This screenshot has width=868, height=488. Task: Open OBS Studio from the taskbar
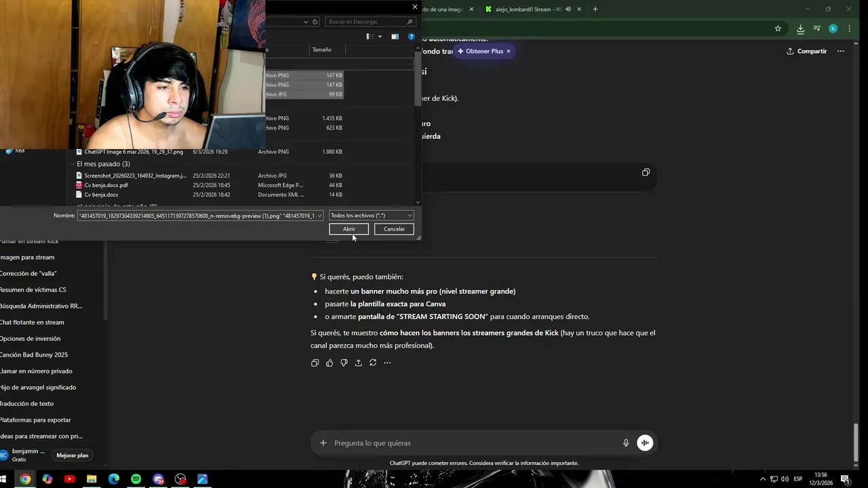(x=180, y=479)
